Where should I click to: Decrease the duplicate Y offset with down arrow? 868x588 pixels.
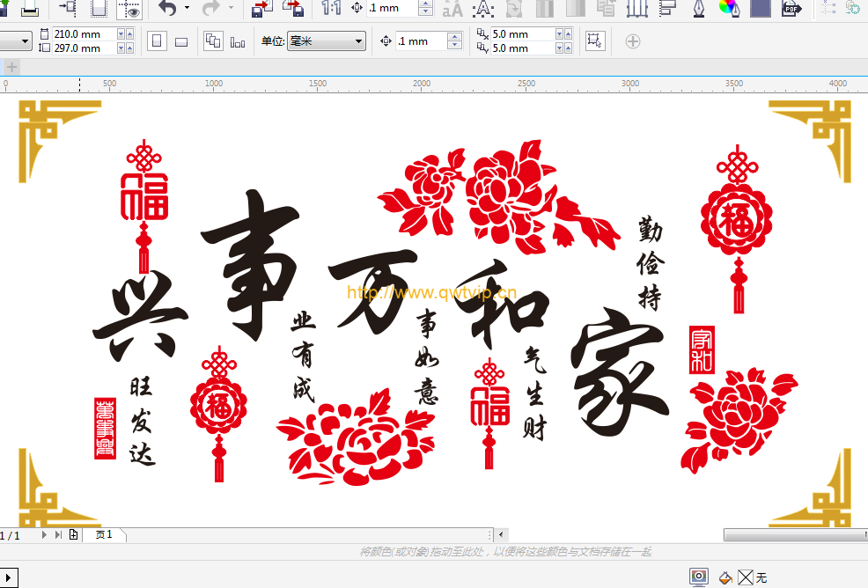pos(559,48)
